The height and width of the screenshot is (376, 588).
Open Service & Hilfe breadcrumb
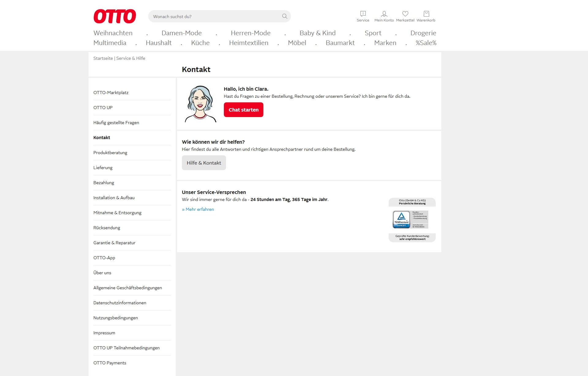pos(131,58)
